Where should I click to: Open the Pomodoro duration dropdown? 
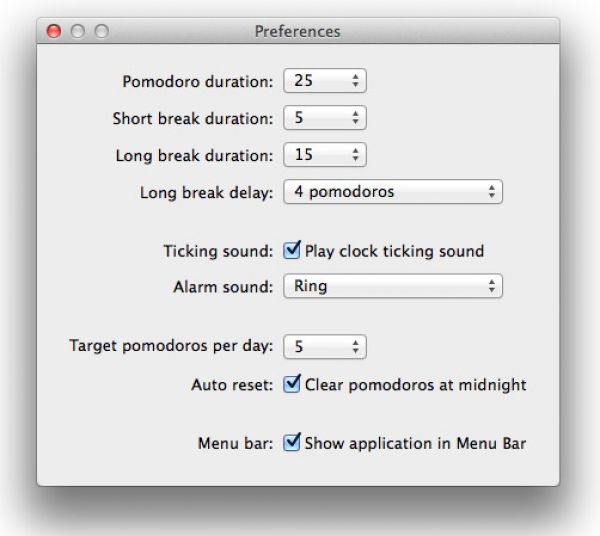point(325,81)
